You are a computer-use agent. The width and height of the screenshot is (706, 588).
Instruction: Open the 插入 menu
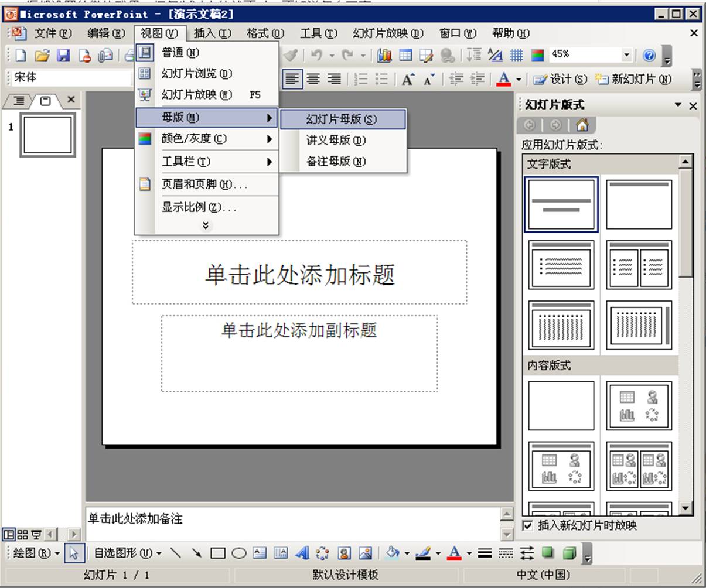(x=212, y=33)
